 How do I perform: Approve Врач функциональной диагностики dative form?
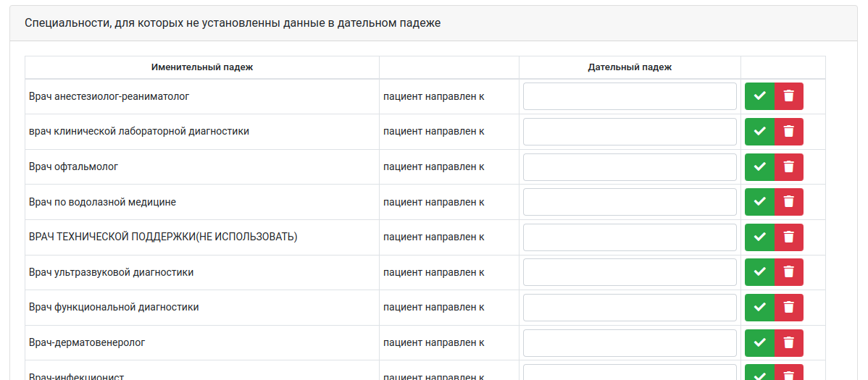[x=759, y=307]
